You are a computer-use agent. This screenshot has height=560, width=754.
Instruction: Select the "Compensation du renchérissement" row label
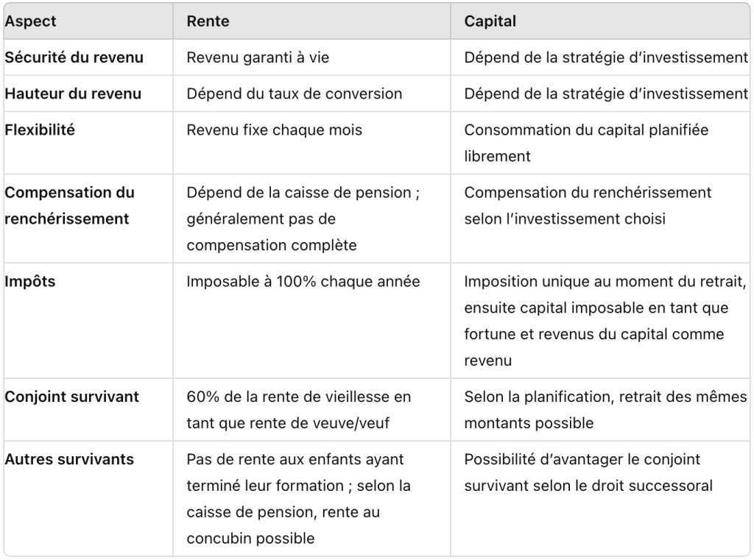[x=69, y=205]
